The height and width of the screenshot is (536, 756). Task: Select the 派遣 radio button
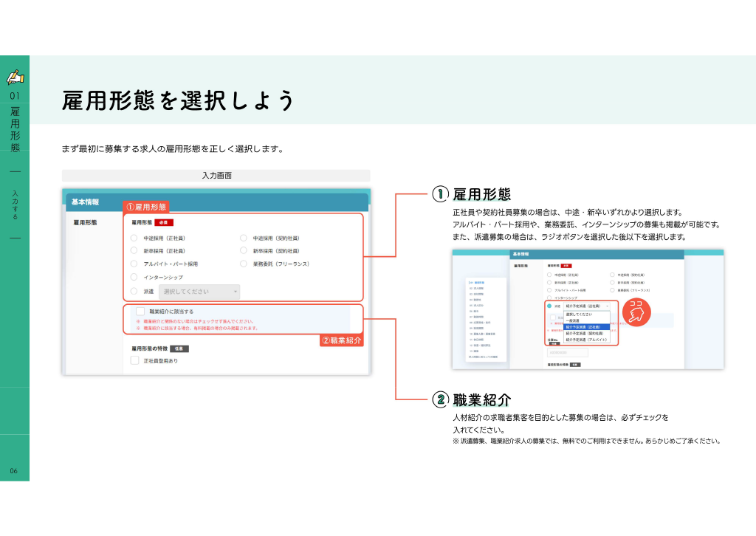tap(134, 291)
